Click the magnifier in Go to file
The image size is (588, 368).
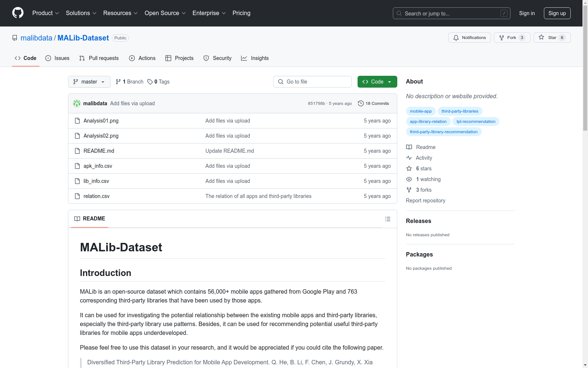281,82
